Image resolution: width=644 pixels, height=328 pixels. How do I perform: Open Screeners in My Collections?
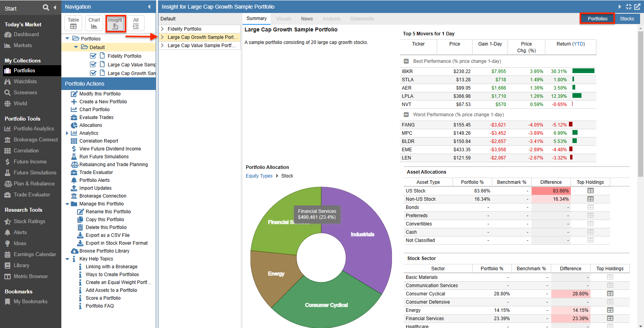coord(25,93)
